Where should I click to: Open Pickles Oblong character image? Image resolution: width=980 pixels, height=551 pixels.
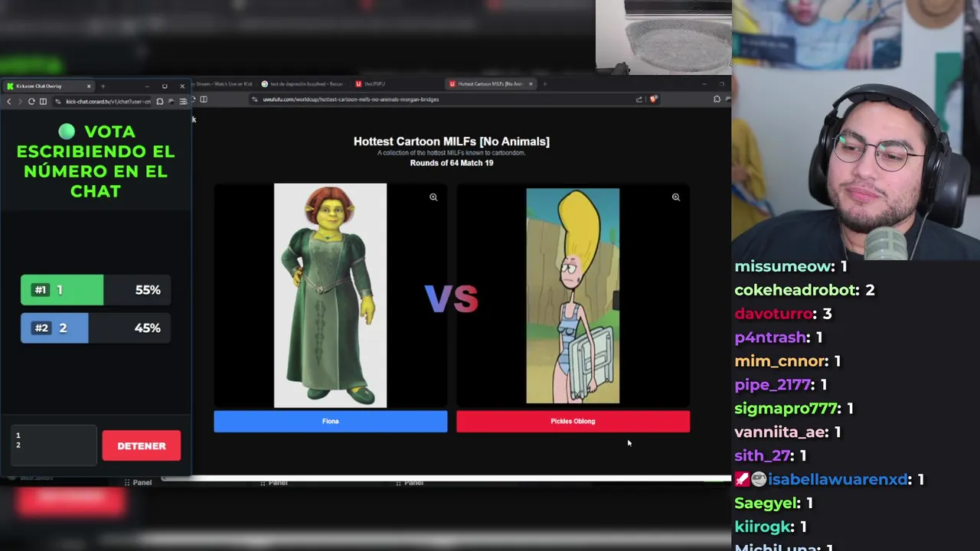[x=573, y=296]
